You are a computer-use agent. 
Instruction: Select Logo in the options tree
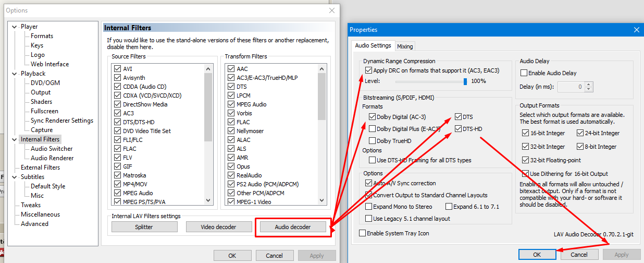(38, 55)
